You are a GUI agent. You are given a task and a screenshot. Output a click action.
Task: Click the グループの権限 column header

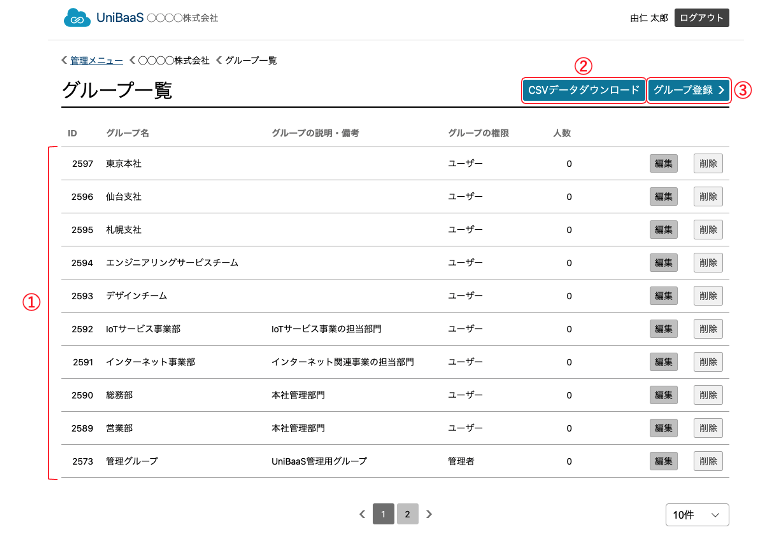coord(478,133)
